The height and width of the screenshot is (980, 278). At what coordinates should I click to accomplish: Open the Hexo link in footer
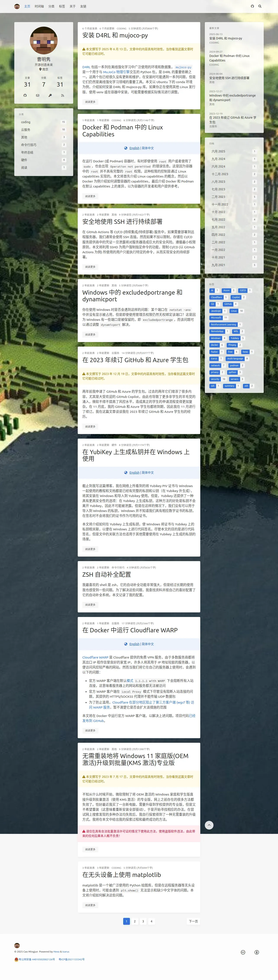(56, 952)
